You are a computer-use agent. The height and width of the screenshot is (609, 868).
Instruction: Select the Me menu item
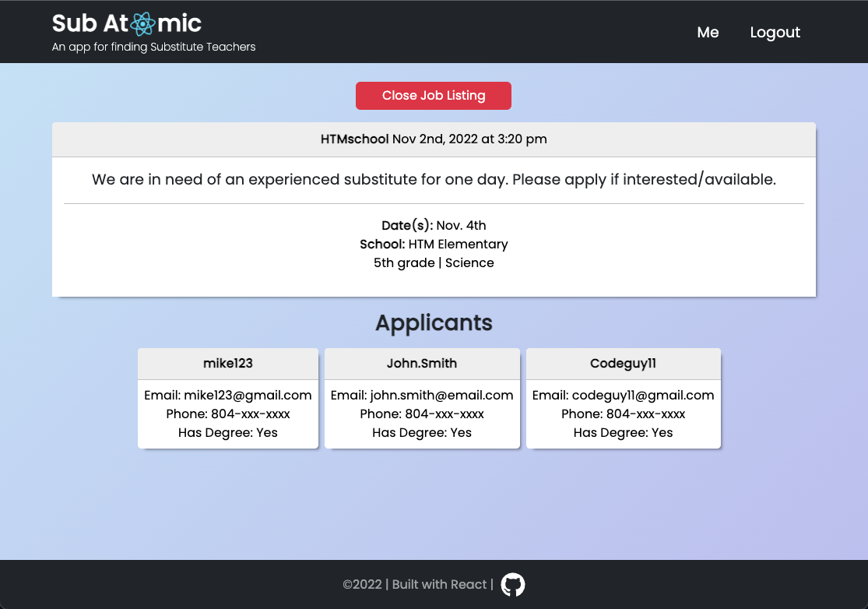708,32
